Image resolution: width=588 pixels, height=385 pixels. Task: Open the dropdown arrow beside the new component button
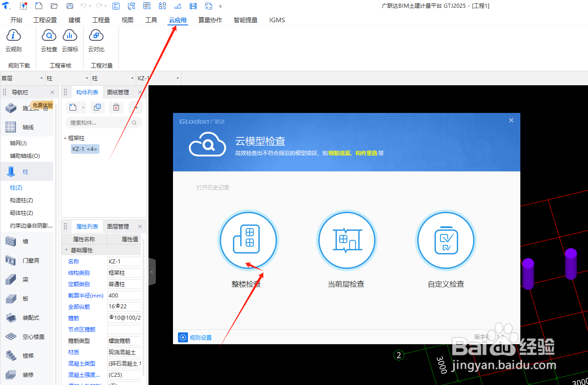click(x=84, y=107)
